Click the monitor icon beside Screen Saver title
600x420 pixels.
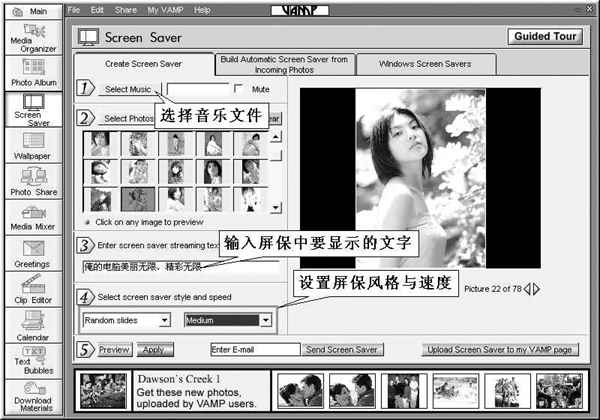(88, 37)
